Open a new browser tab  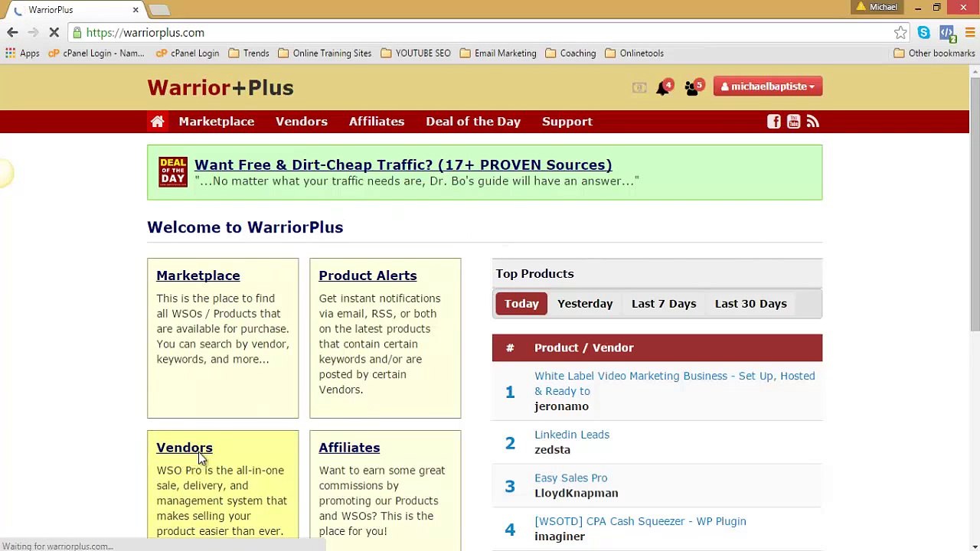click(159, 10)
